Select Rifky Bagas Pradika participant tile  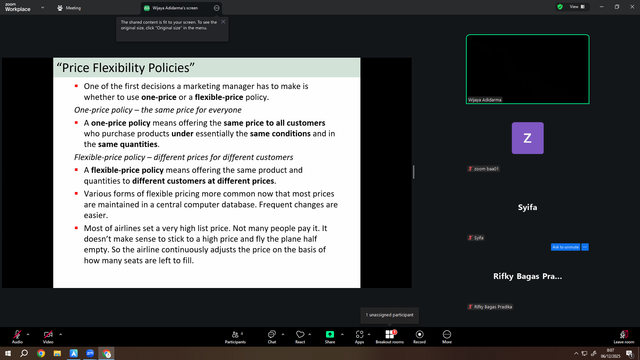(x=528, y=276)
